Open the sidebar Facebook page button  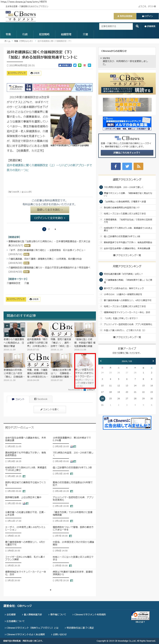tap(115, 166)
